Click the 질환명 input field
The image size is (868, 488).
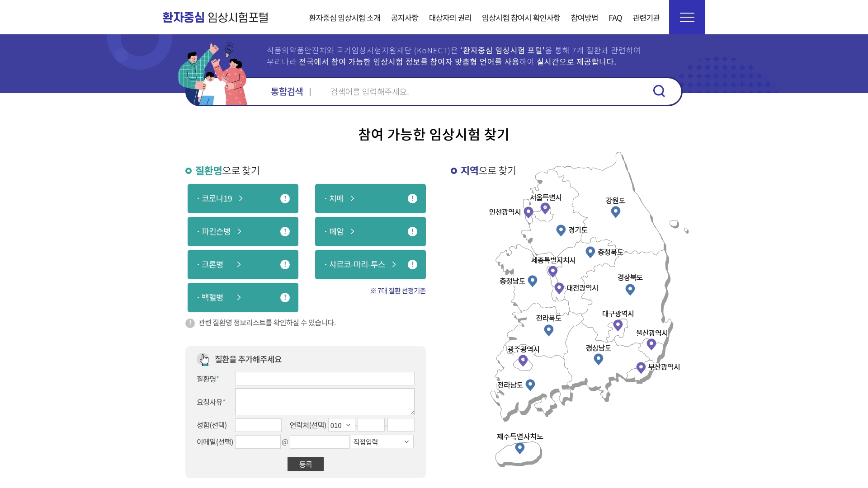click(x=324, y=378)
